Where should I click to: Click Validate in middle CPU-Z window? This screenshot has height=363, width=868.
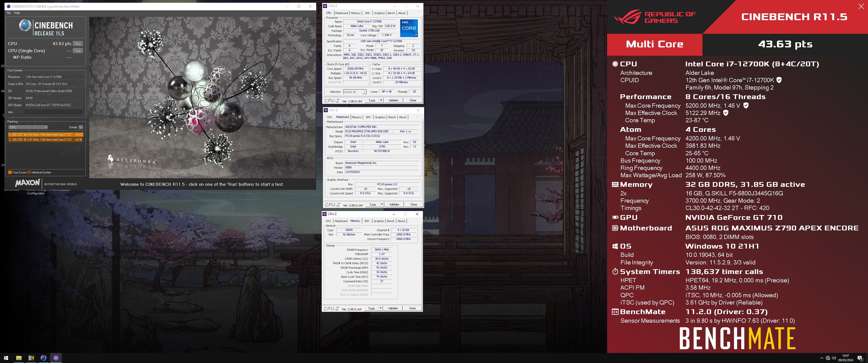[394, 204]
